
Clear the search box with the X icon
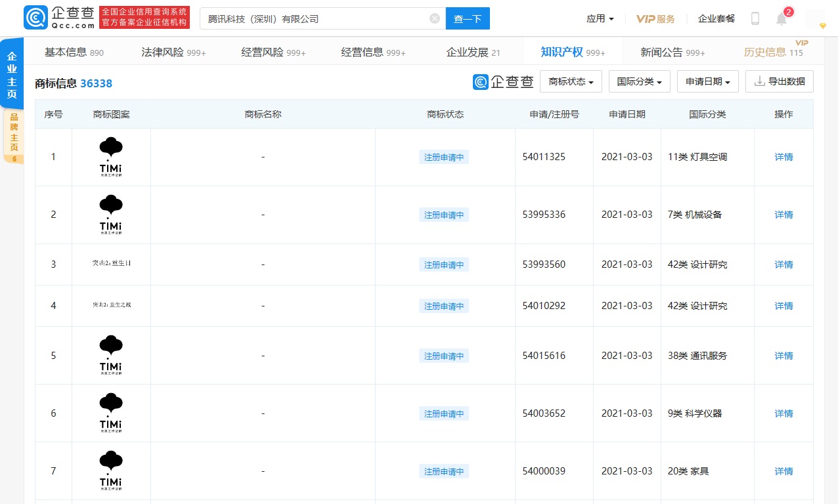pyautogui.click(x=435, y=18)
